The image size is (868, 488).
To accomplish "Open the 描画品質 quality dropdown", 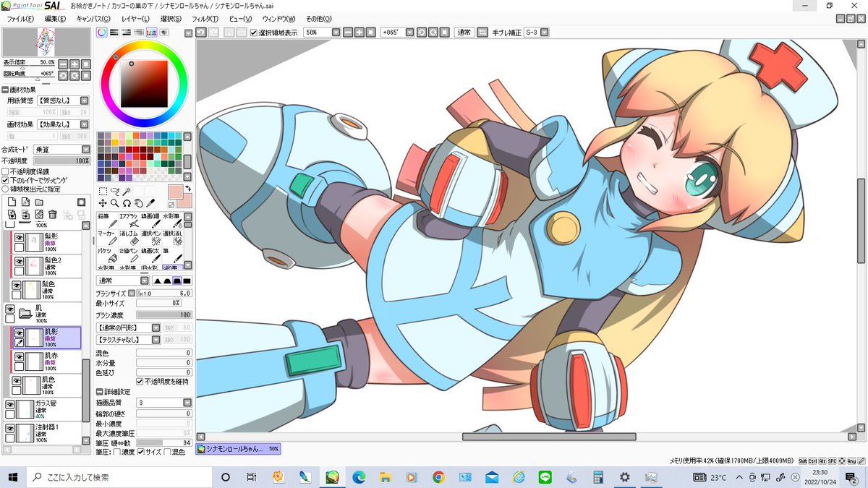I will 187,403.
